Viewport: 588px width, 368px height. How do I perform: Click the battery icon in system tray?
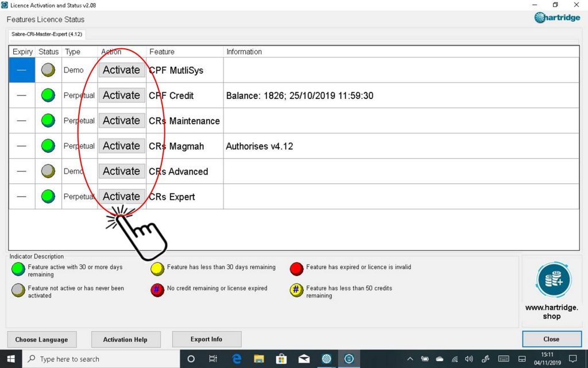coord(425,359)
